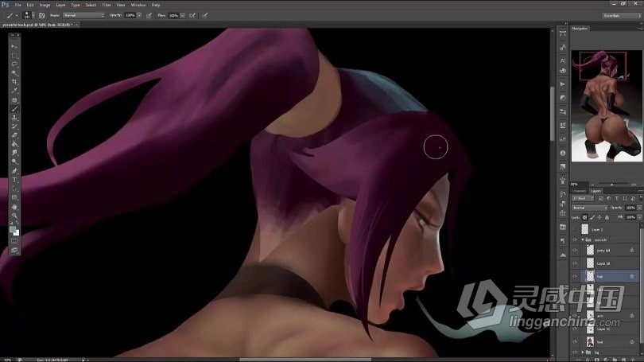
Task: Click the foreground color swatch
Action: tap(12, 229)
